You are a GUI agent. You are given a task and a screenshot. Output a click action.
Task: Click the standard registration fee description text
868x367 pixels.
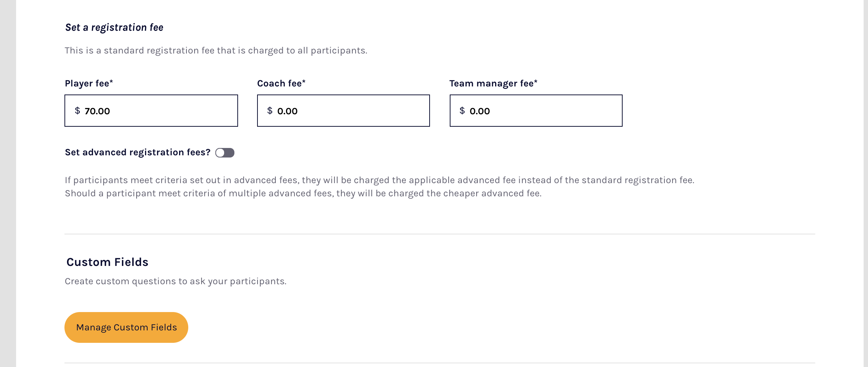coord(216,51)
